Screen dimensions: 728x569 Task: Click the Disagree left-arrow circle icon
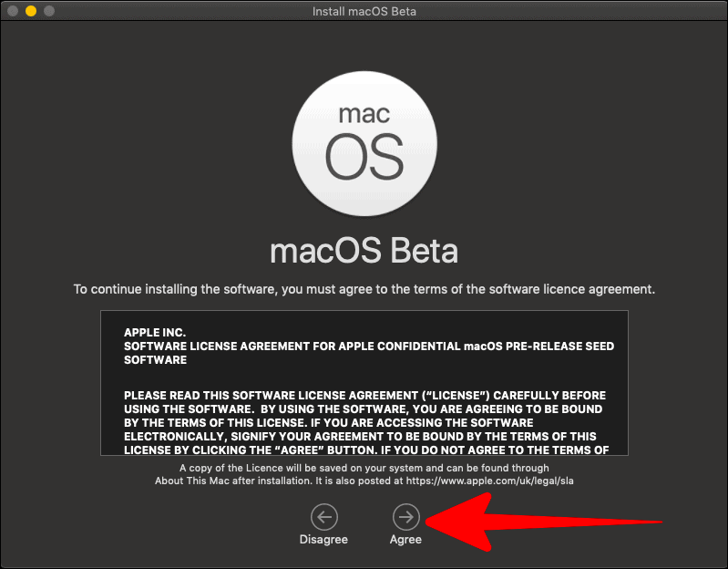click(x=324, y=516)
